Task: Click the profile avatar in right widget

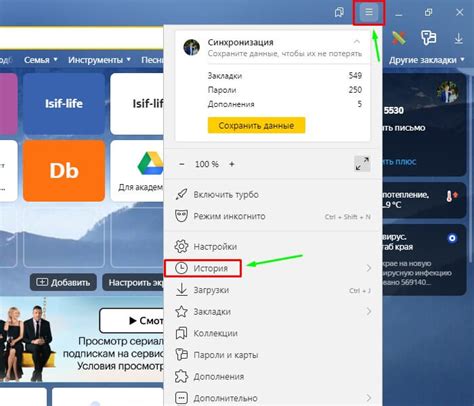Action: [x=448, y=91]
